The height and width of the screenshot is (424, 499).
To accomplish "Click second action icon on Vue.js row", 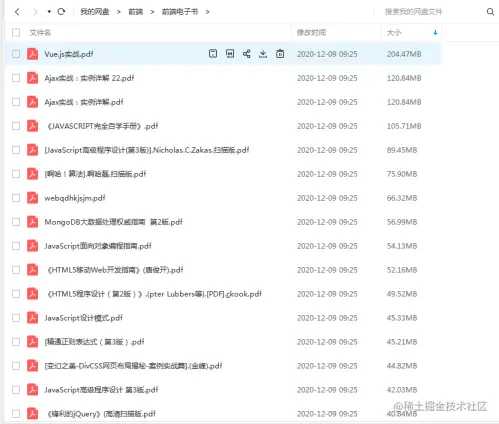I will pos(230,54).
